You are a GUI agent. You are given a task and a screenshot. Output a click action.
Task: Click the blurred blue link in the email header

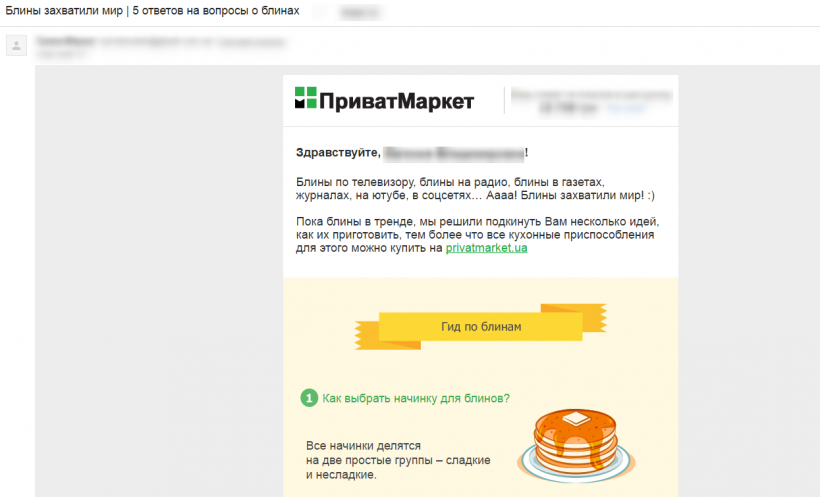pos(626,108)
